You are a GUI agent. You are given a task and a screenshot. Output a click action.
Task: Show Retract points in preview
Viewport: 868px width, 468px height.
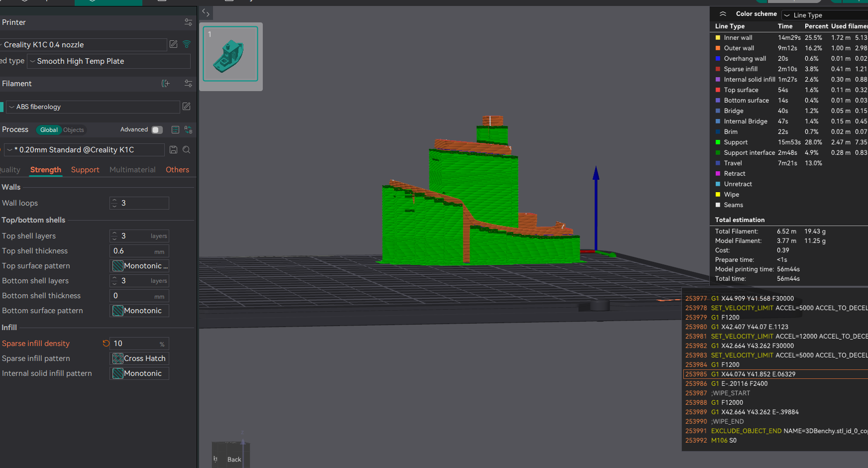coord(718,174)
